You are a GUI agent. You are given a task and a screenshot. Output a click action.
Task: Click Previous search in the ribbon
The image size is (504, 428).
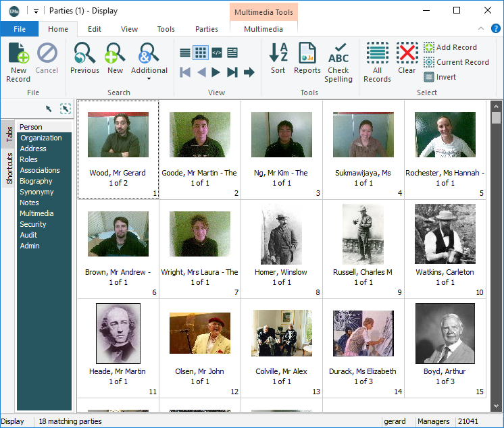(84, 59)
